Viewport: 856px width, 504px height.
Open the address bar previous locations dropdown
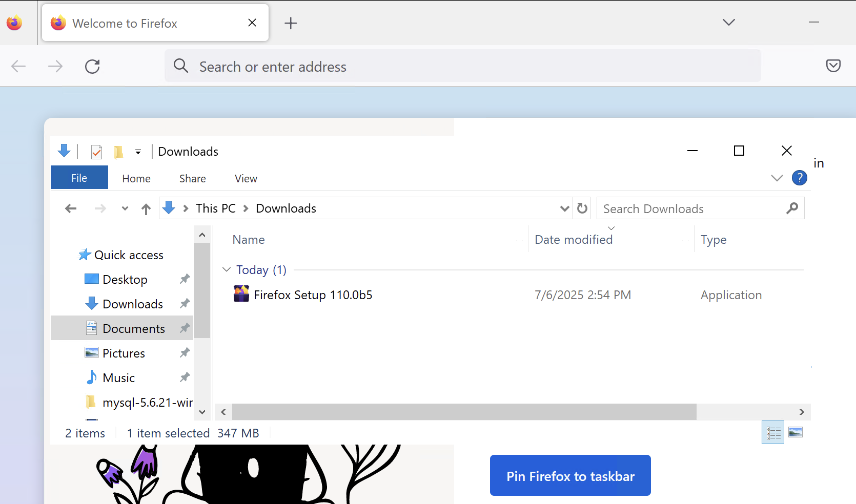pos(564,208)
